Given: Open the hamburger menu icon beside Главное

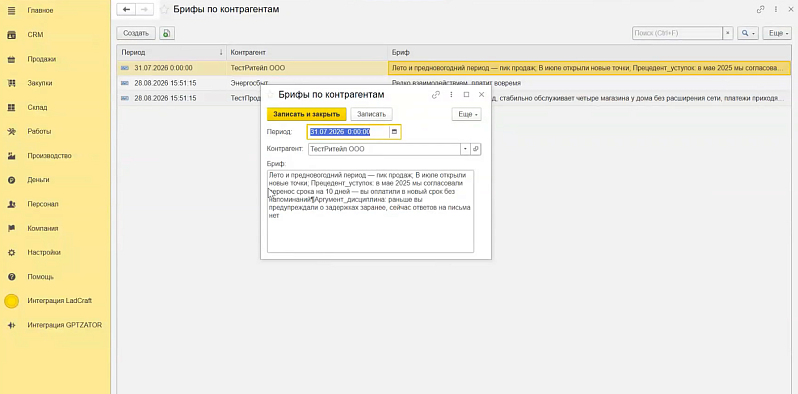Looking at the screenshot, I should 11,10.
